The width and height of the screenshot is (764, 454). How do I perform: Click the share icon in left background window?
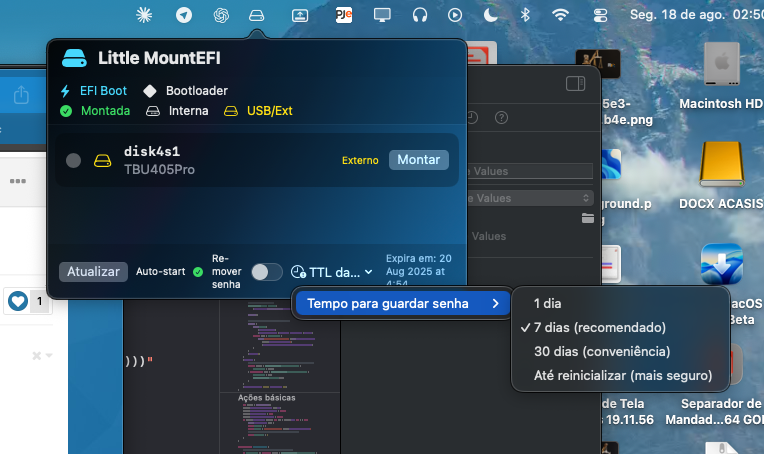click(x=21, y=95)
